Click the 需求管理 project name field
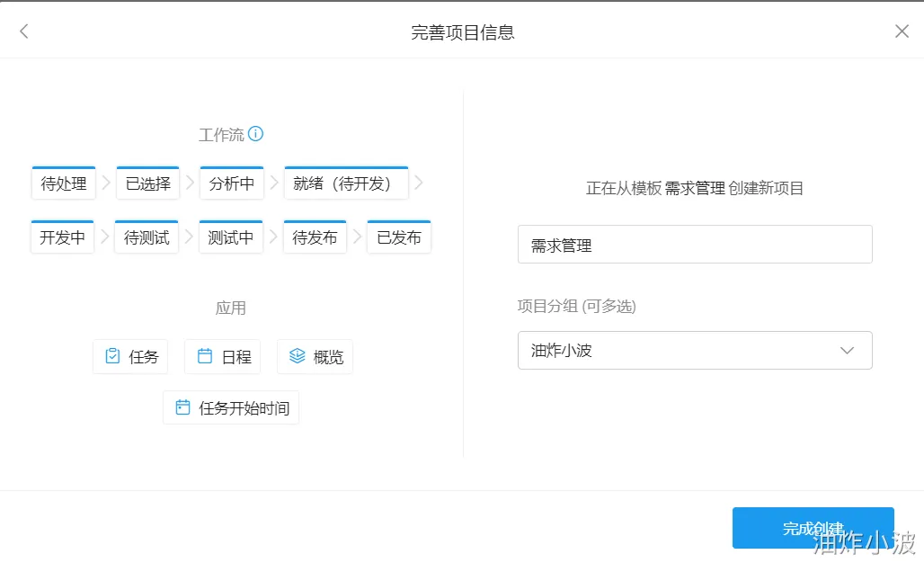The image size is (924, 563). coord(694,245)
